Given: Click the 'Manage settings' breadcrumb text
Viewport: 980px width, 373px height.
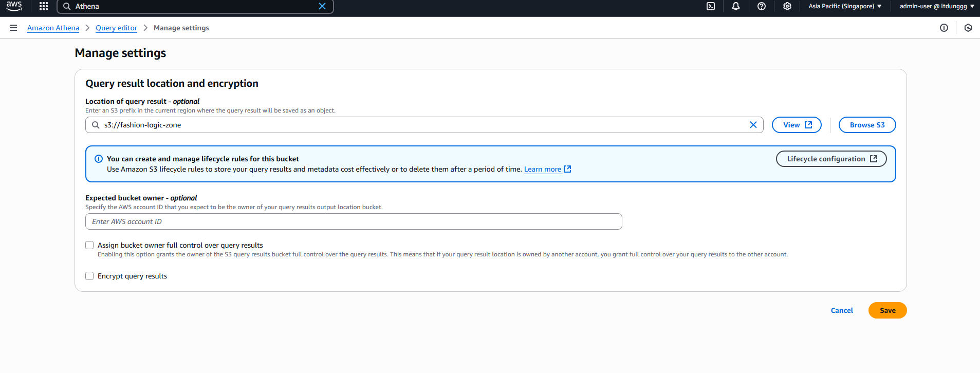Looking at the screenshot, I should pyautogui.click(x=181, y=28).
